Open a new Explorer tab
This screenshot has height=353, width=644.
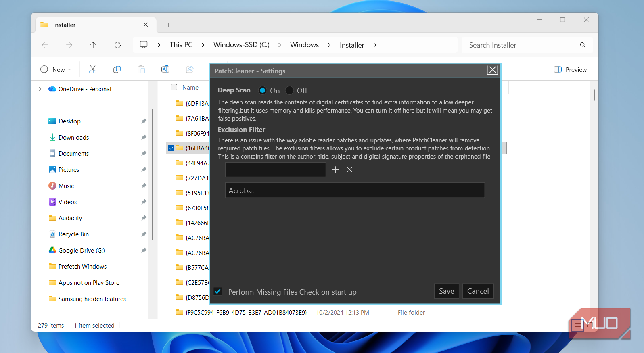168,25
